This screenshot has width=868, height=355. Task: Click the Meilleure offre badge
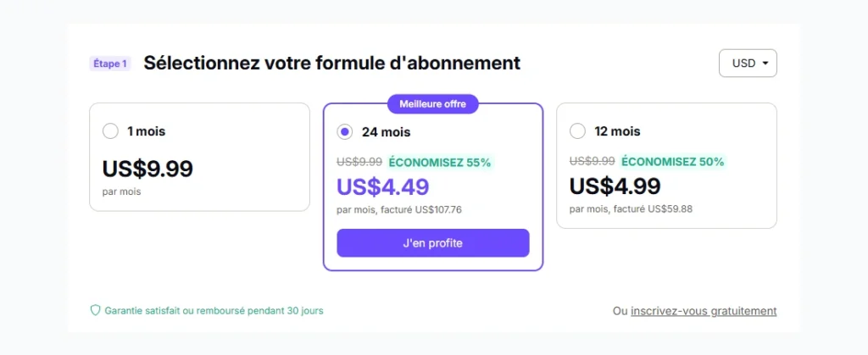[x=433, y=104]
